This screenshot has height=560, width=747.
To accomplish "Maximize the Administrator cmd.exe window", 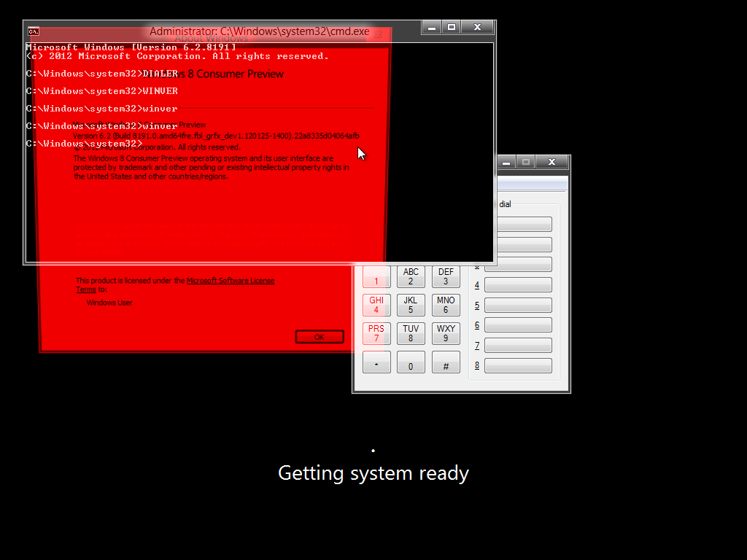I will coord(451,28).
